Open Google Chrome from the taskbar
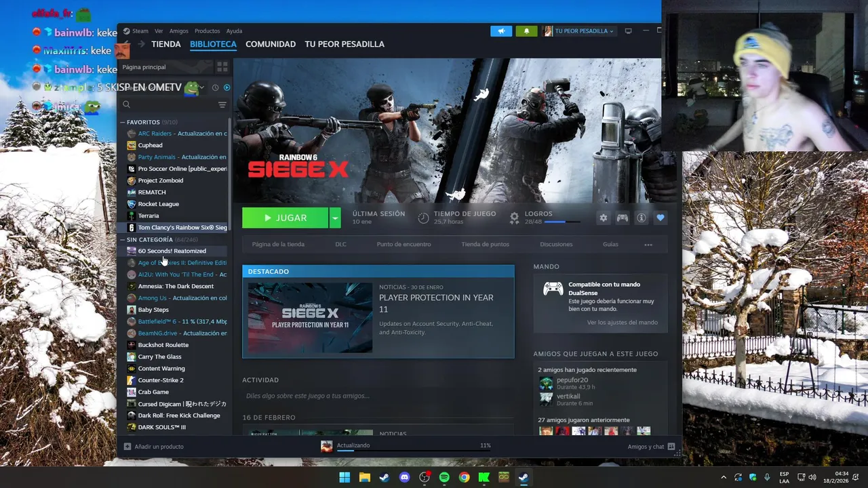The width and height of the screenshot is (868, 488). [464, 477]
